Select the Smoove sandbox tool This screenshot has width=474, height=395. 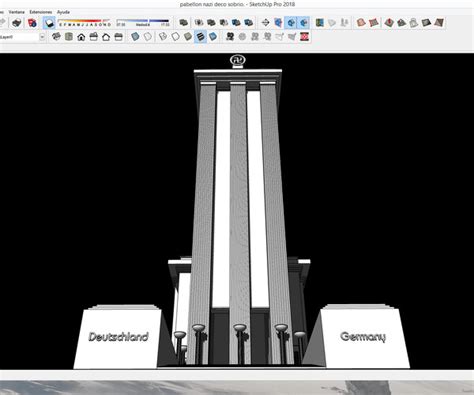[389, 23]
